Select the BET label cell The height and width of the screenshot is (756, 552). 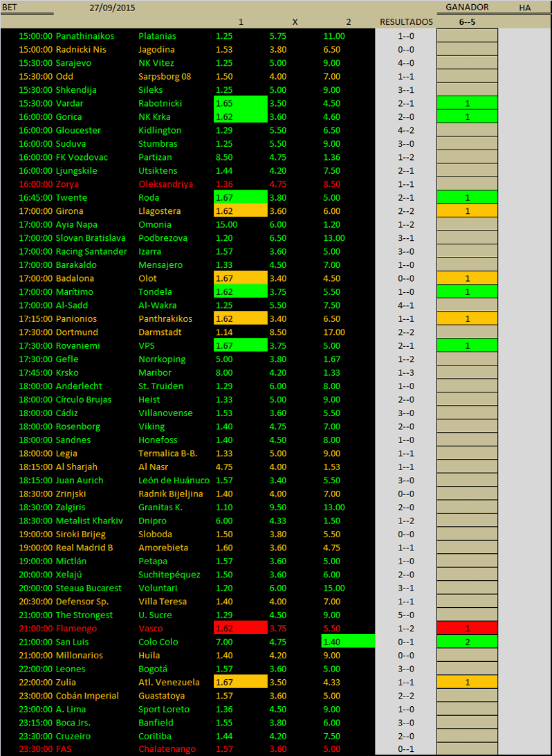(9, 8)
